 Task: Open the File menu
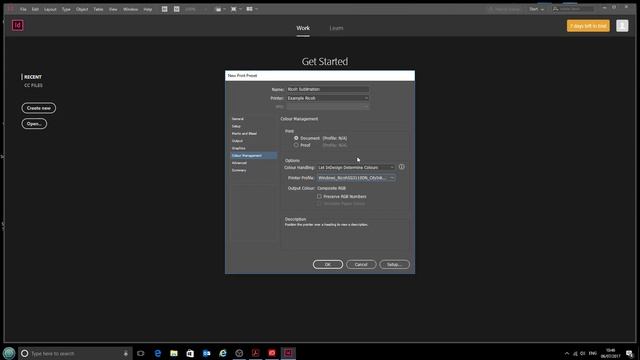[x=23, y=9]
